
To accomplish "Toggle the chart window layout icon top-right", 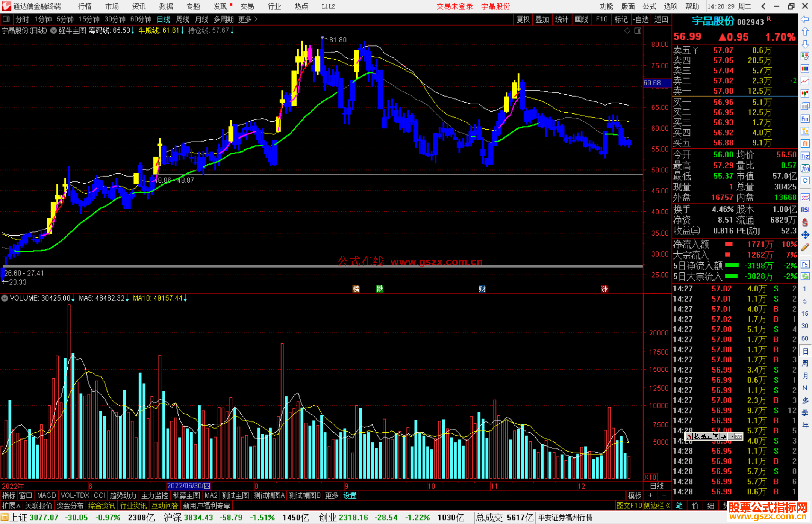I will pos(638,31).
